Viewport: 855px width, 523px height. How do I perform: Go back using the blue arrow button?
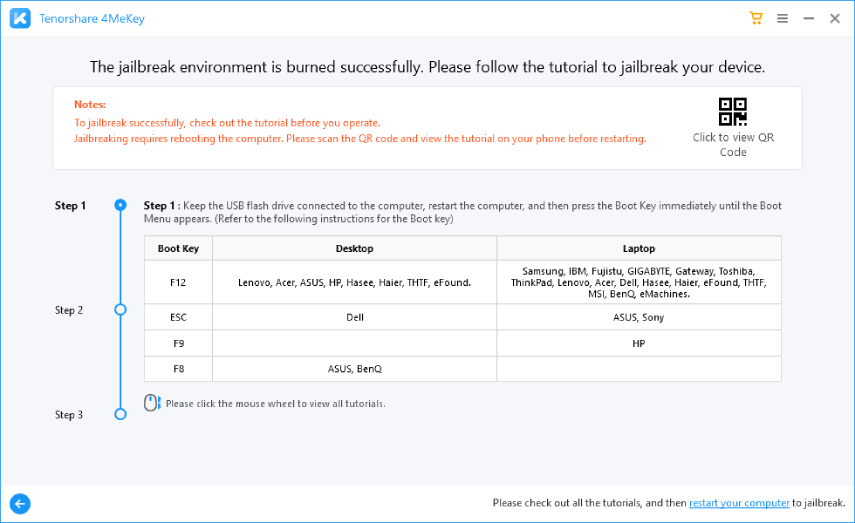coord(19,503)
